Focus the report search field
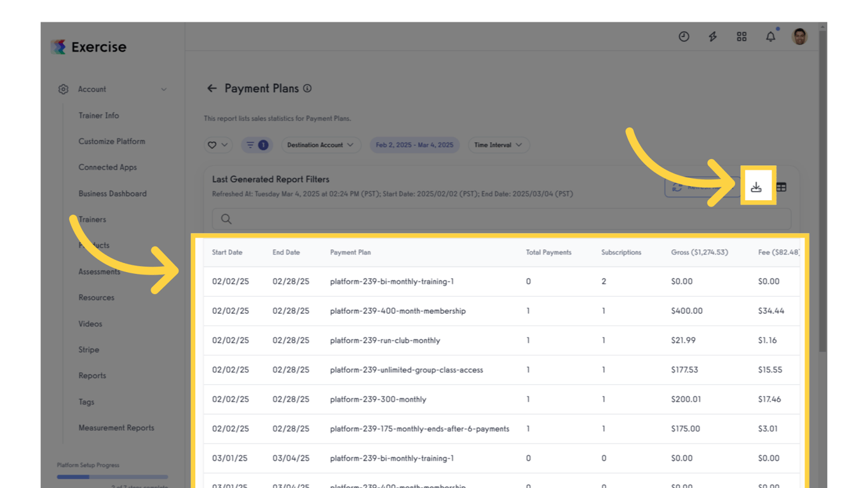868x488 pixels. pyautogui.click(x=501, y=219)
